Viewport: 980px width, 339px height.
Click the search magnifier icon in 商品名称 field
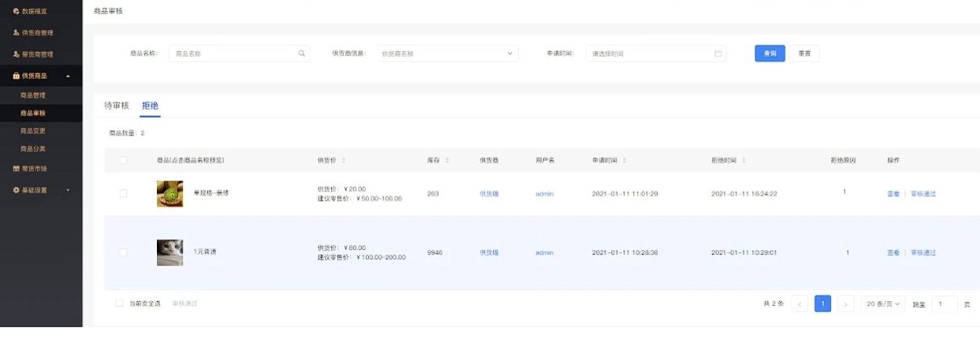click(x=301, y=54)
